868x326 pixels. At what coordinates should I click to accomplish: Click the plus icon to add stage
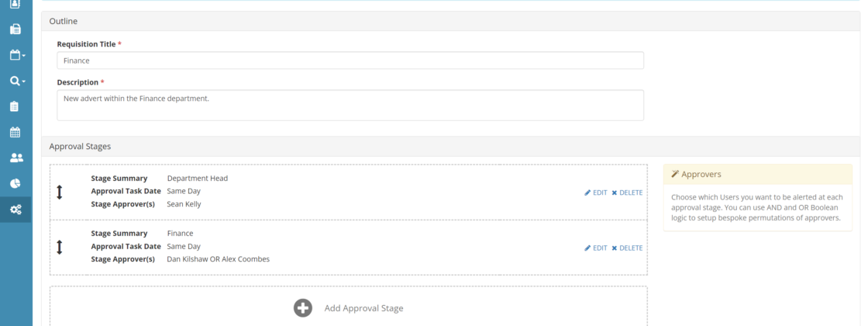tap(303, 308)
